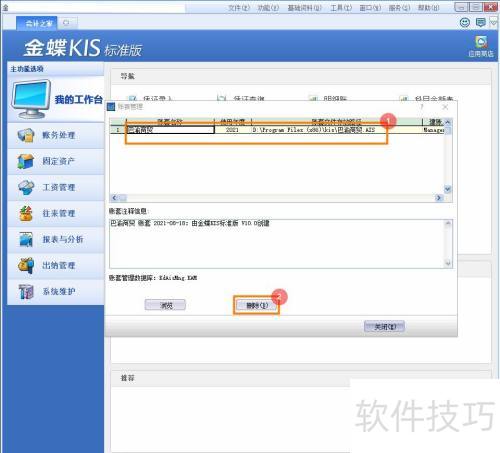Open the 往来管理 module in sidebar

[55, 213]
